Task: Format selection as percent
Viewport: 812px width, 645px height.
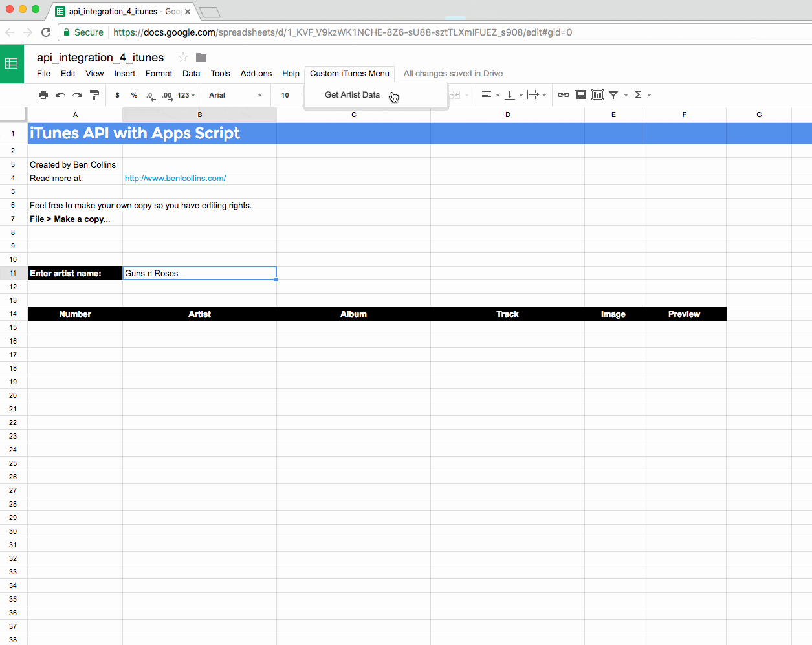Action: [x=134, y=94]
